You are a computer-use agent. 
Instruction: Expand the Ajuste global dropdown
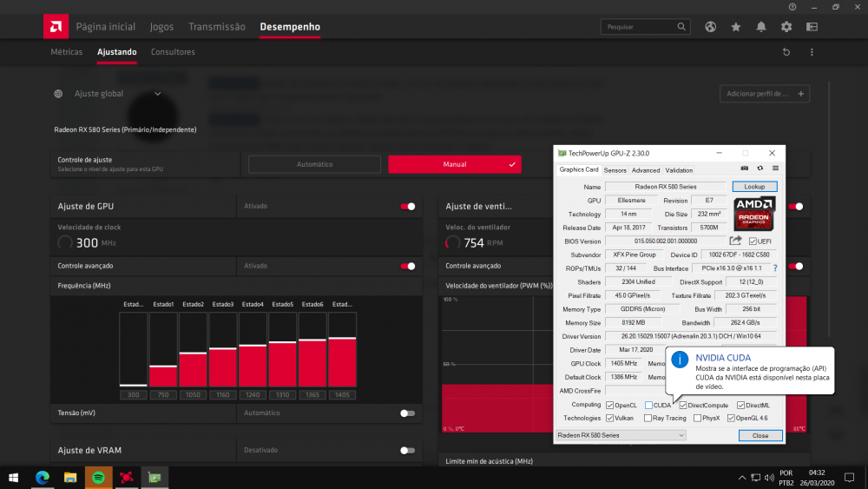point(158,94)
